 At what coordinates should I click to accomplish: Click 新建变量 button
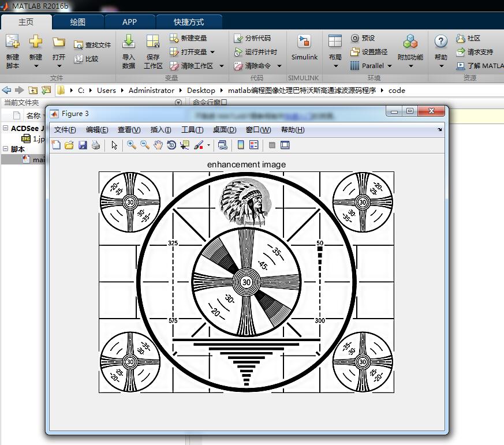(188, 38)
